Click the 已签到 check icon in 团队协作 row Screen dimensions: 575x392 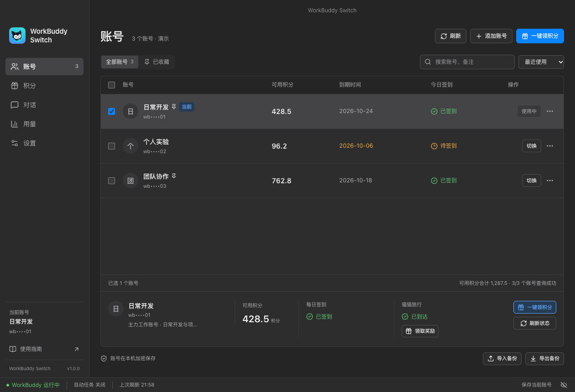click(x=434, y=181)
